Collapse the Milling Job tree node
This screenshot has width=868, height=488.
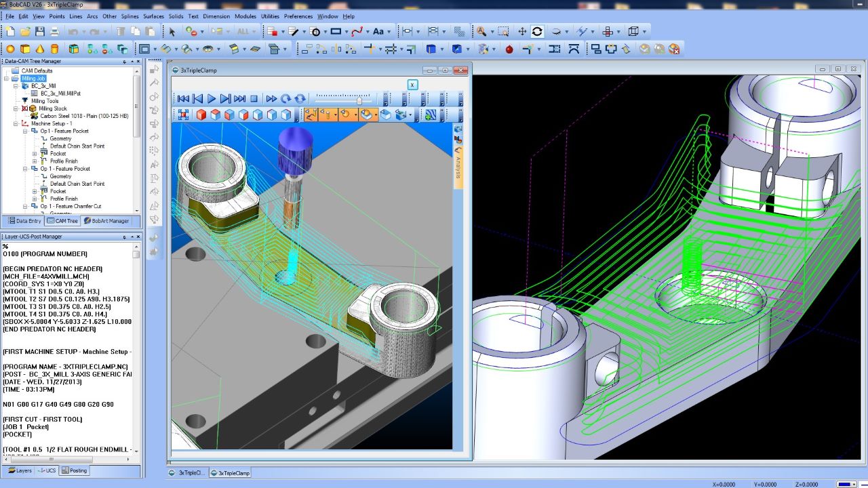click(x=7, y=79)
